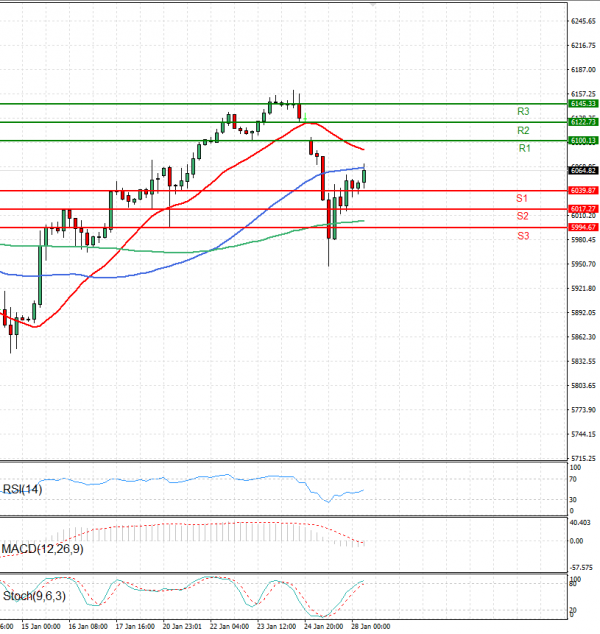Click the 22 Jan 04:00 time label
Viewport: 600px width, 634px height.
tap(229, 626)
